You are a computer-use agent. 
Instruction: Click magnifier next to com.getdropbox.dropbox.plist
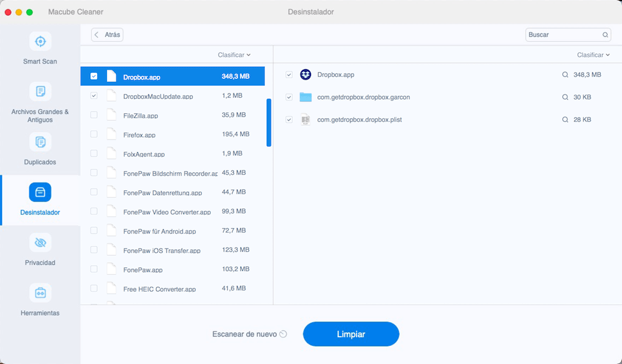click(x=565, y=120)
